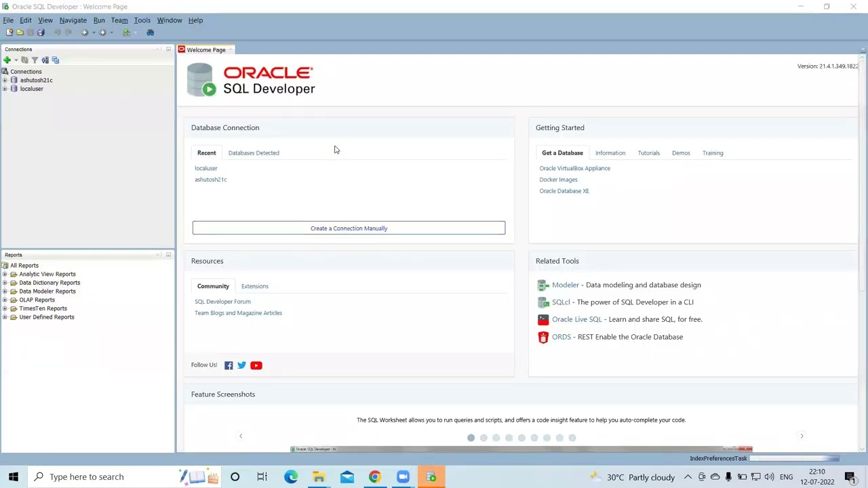
Task: Click the binoculars Find DB Object icon
Action: [x=150, y=33]
